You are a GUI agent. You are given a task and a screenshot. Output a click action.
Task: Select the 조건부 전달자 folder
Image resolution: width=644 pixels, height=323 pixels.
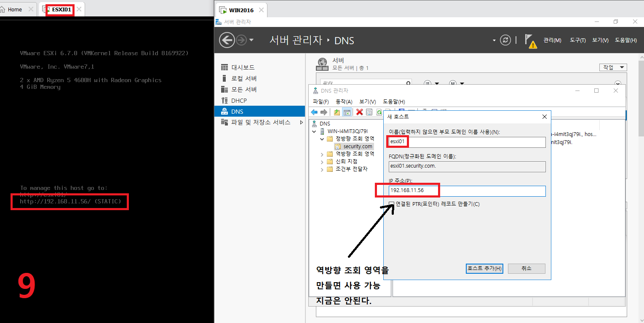tap(352, 169)
